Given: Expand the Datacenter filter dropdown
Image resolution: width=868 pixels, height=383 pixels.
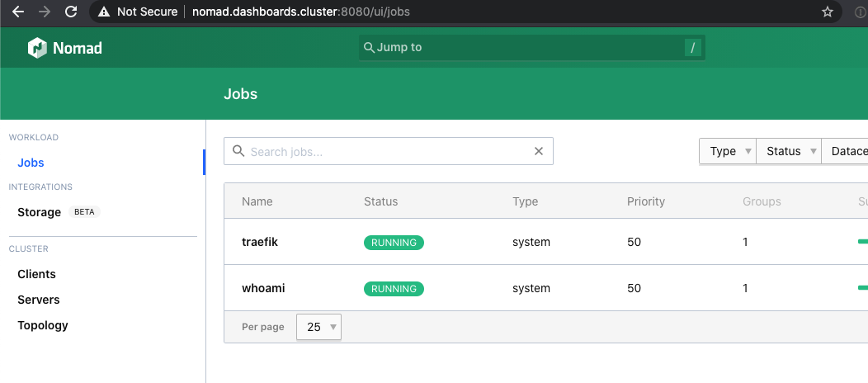Looking at the screenshot, I should point(845,151).
